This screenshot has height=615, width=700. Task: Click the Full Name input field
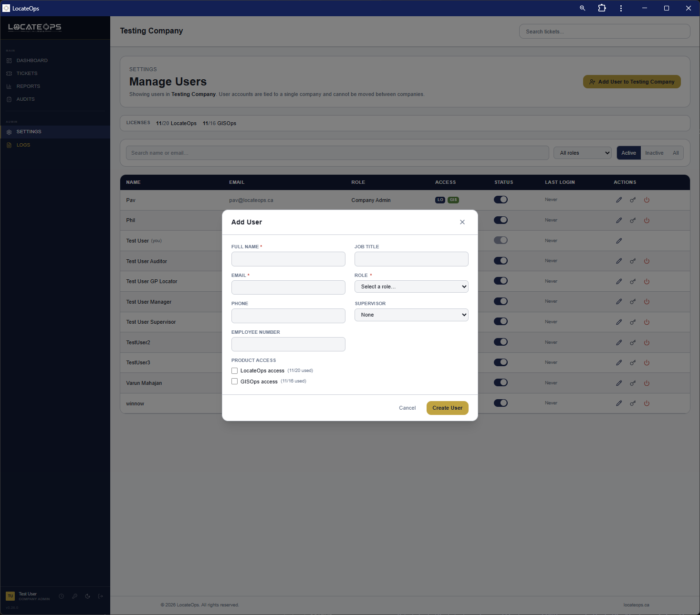[x=288, y=259]
